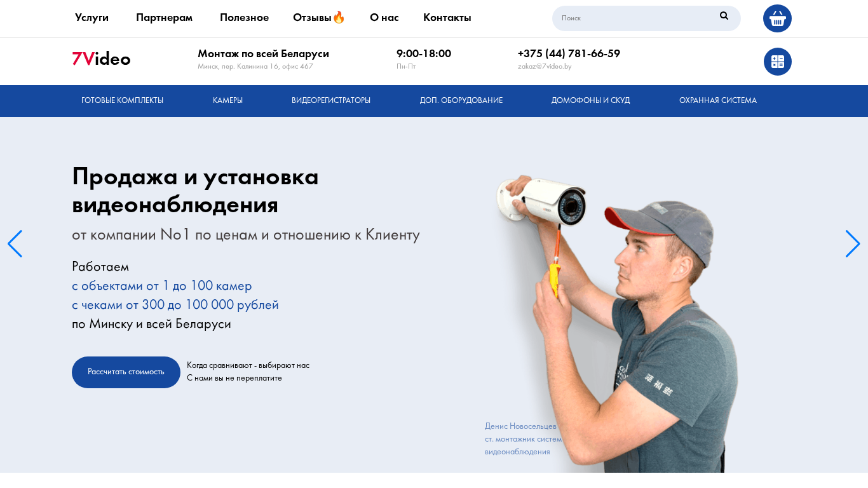Open the shopping basket icon

click(x=777, y=18)
